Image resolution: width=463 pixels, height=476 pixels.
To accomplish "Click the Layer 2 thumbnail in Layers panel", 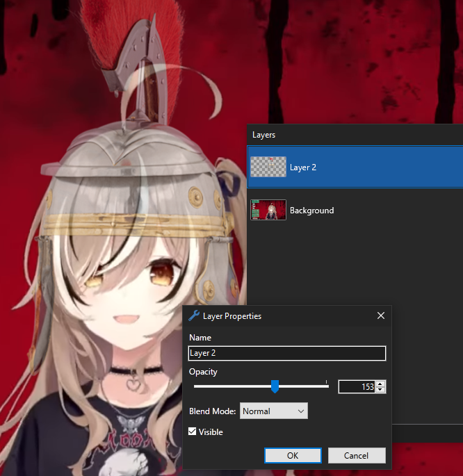I will [x=268, y=167].
